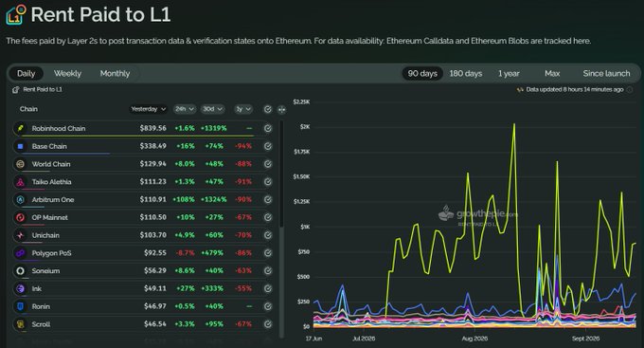Screen dimensions: 644x348
Task: Click the Robinhood Chain row name
Action: pos(59,128)
